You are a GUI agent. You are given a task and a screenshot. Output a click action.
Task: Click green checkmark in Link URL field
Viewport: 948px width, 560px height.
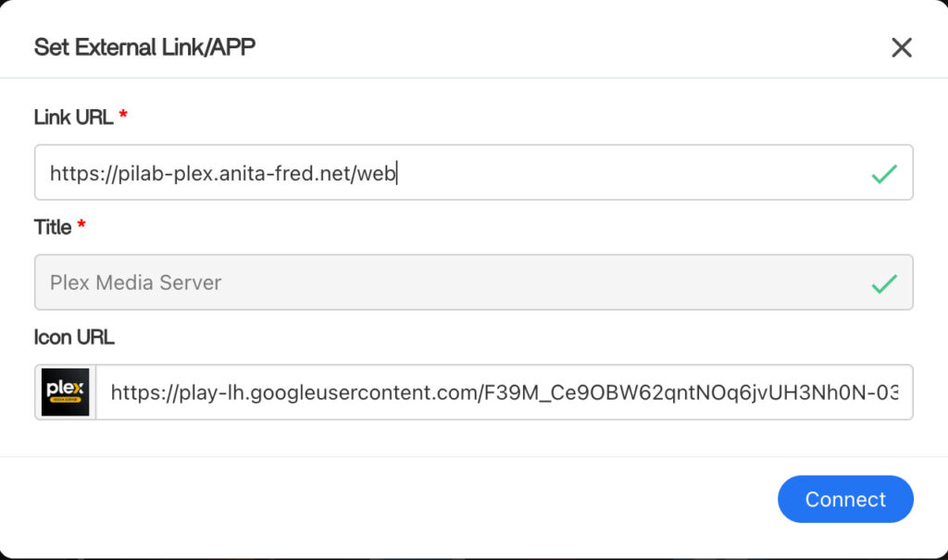pyautogui.click(x=884, y=173)
